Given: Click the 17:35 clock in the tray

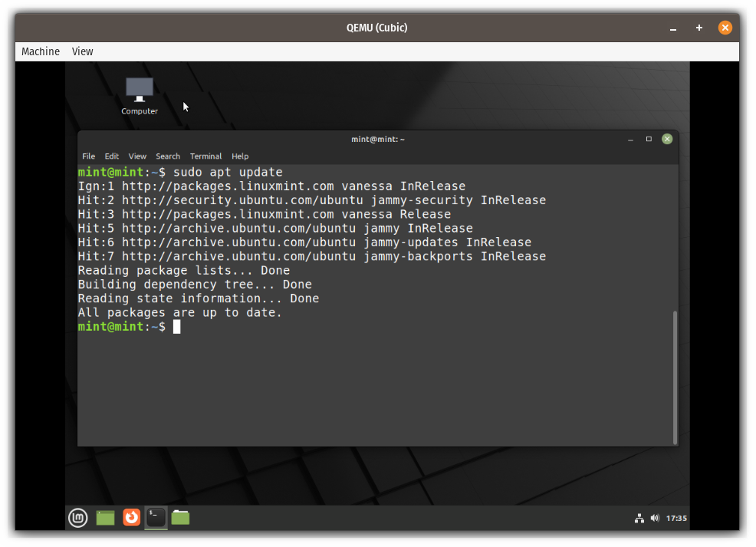Looking at the screenshot, I should pyautogui.click(x=675, y=518).
